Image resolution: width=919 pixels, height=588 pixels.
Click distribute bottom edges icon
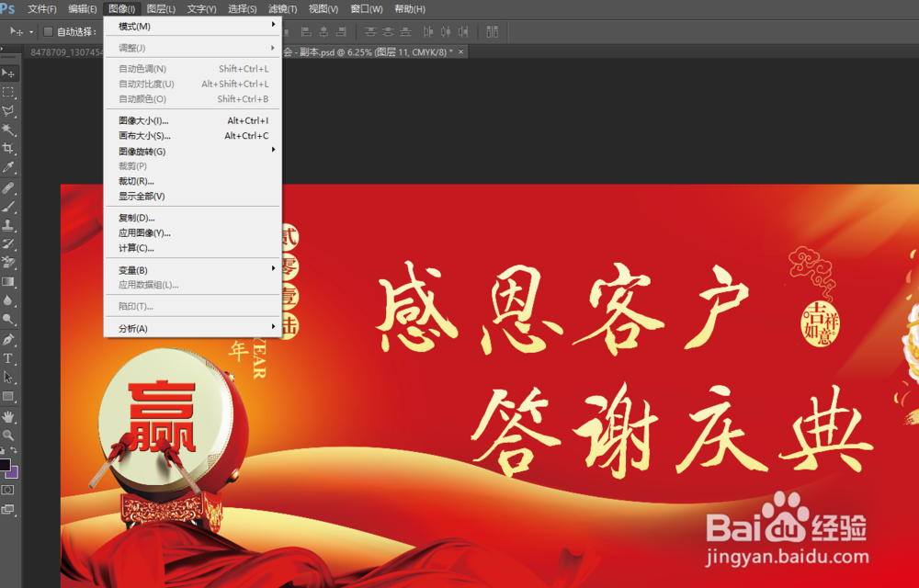[405, 31]
